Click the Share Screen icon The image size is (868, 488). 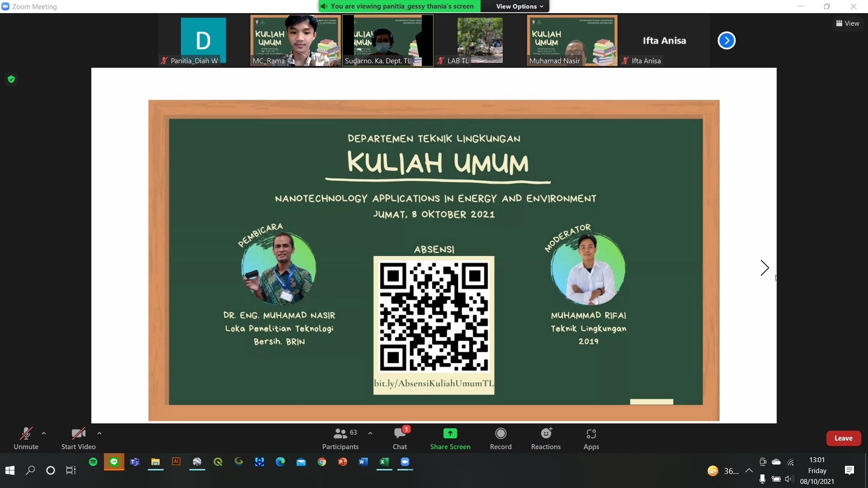pos(450,434)
